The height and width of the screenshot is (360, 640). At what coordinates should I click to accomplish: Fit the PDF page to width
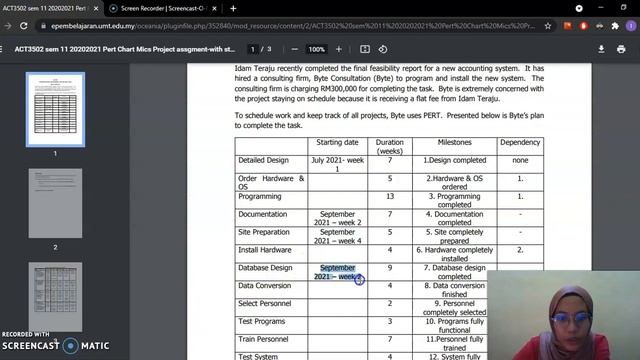tap(365, 49)
